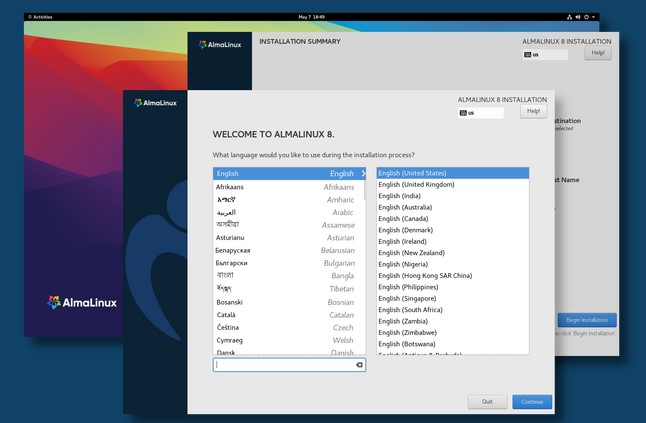Image resolution: width=646 pixels, height=423 pixels.
Task: Select Arabic in the language list
Action: pos(288,213)
